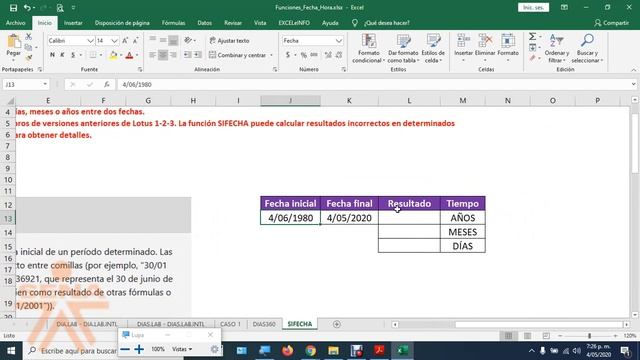This screenshot has height=360, width=640.
Task: Click the insert function fx icon
Action: click(107, 84)
